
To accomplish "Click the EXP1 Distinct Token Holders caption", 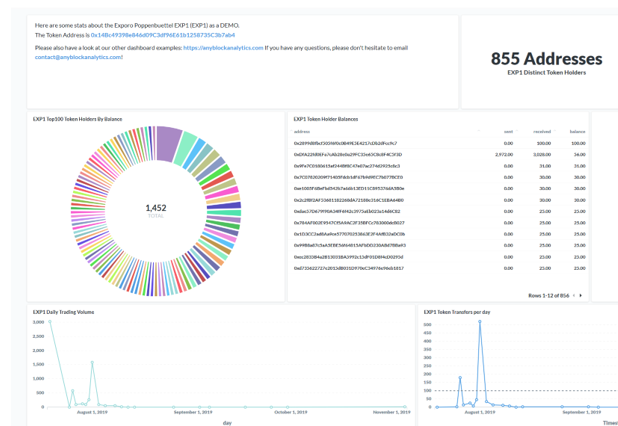I will (x=546, y=73).
